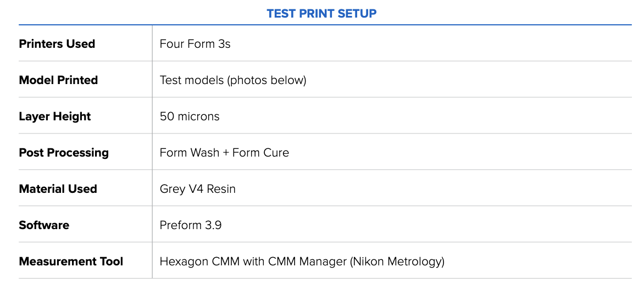Click the Layer Height row label
Screen dimensions: 644x289
[54, 116]
